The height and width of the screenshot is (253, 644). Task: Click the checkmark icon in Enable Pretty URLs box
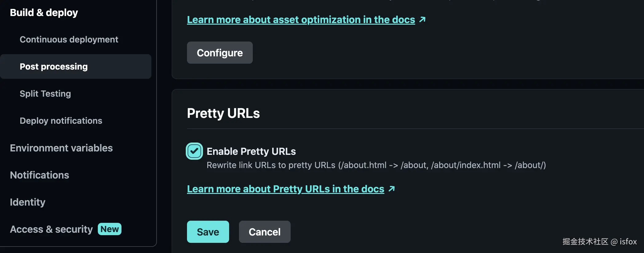pyautogui.click(x=194, y=151)
